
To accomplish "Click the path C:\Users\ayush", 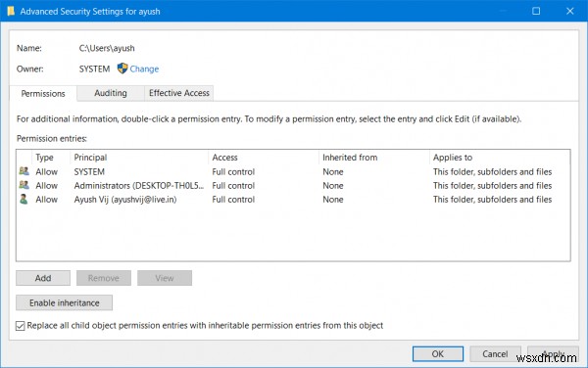I will [x=107, y=48].
